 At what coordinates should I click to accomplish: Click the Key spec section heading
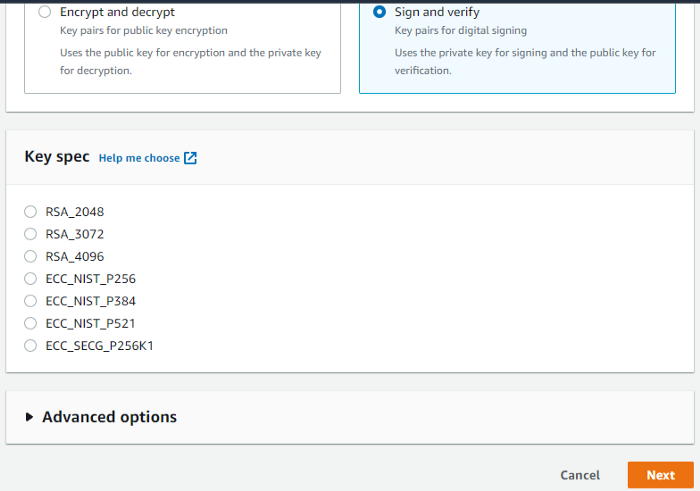click(57, 157)
